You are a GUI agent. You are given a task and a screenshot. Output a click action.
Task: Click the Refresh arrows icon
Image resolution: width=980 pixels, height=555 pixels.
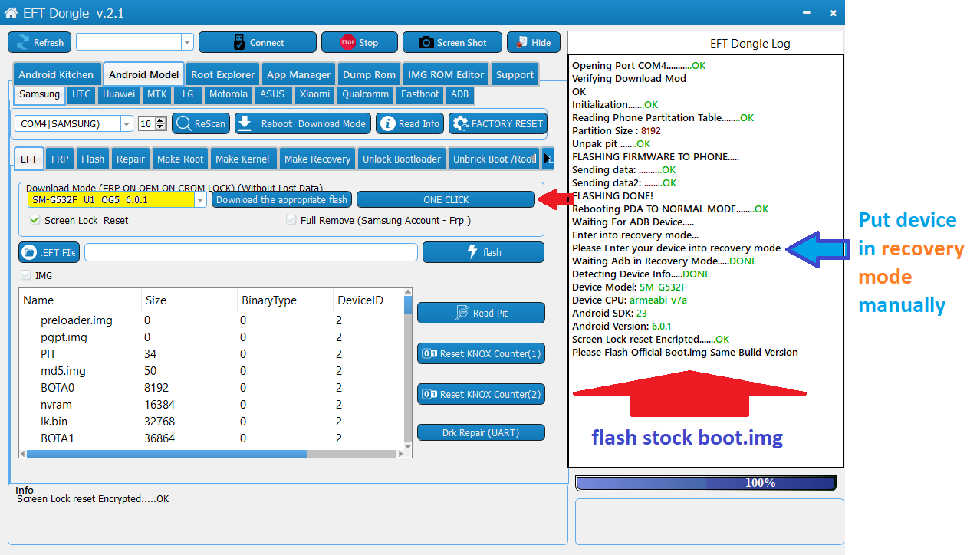click(x=23, y=42)
